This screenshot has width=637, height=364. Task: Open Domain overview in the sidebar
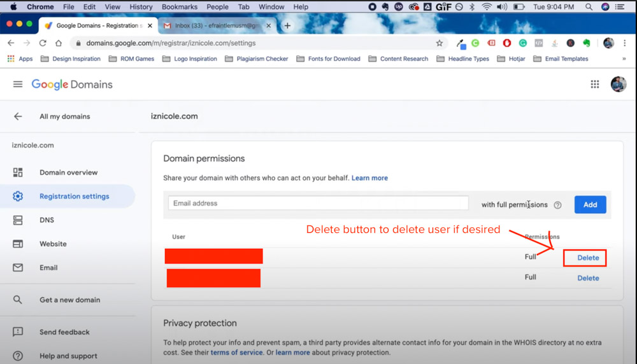(68, 172)
